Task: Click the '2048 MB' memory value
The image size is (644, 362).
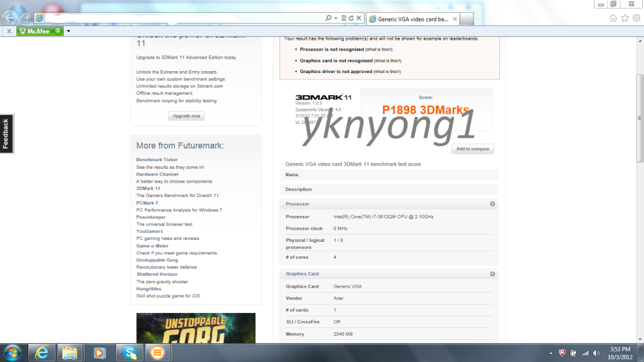Action: click(343, 334)
